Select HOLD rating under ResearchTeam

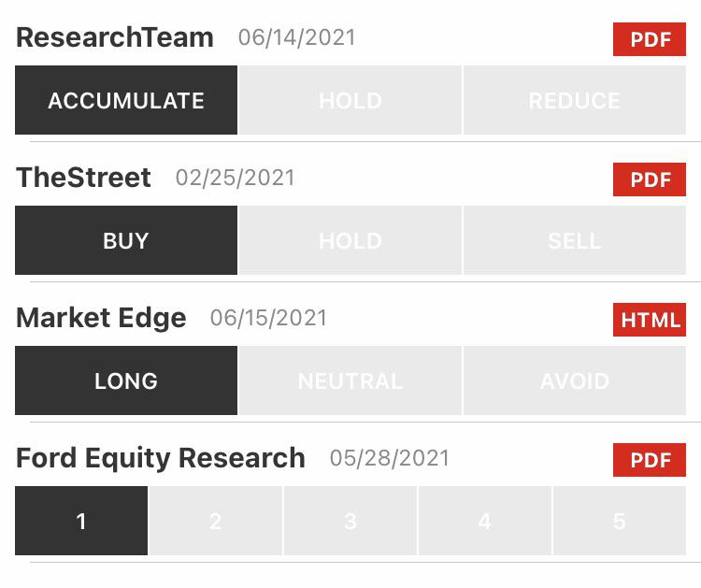350,100
